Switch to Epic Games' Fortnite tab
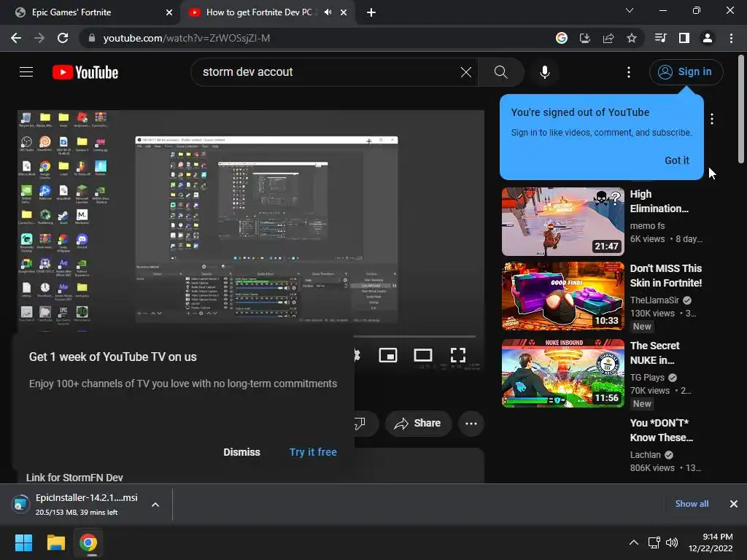 tap(90, 12)
